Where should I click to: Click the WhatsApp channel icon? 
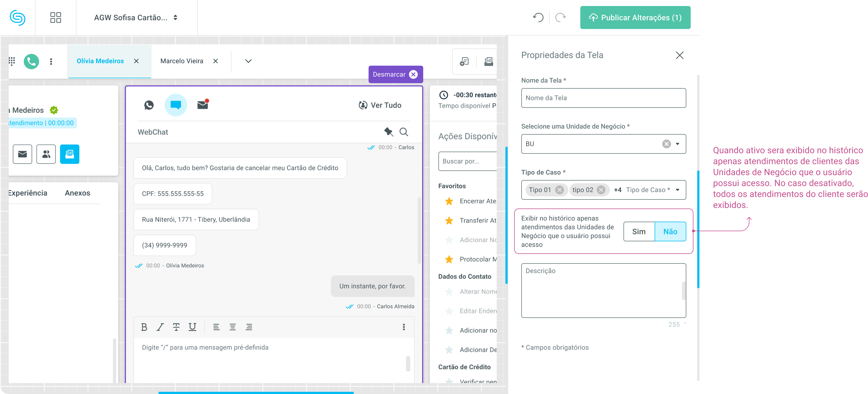click(149, 105)
